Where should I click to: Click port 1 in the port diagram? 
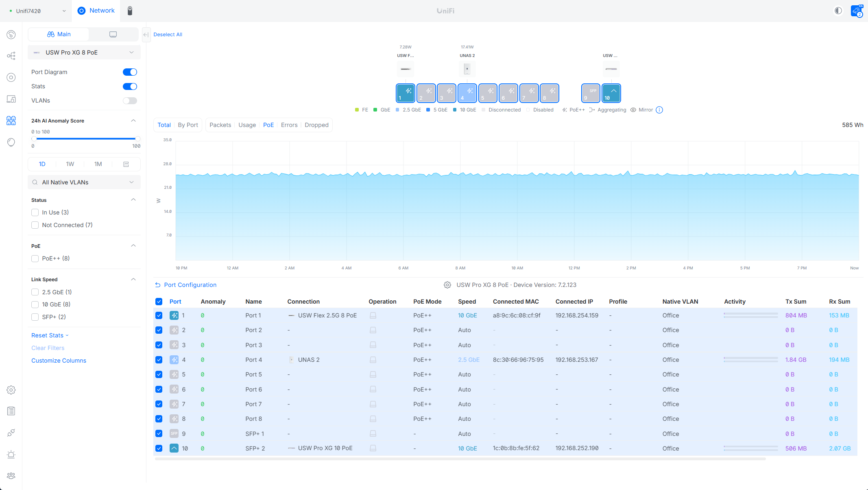click(x=405, y=93)
